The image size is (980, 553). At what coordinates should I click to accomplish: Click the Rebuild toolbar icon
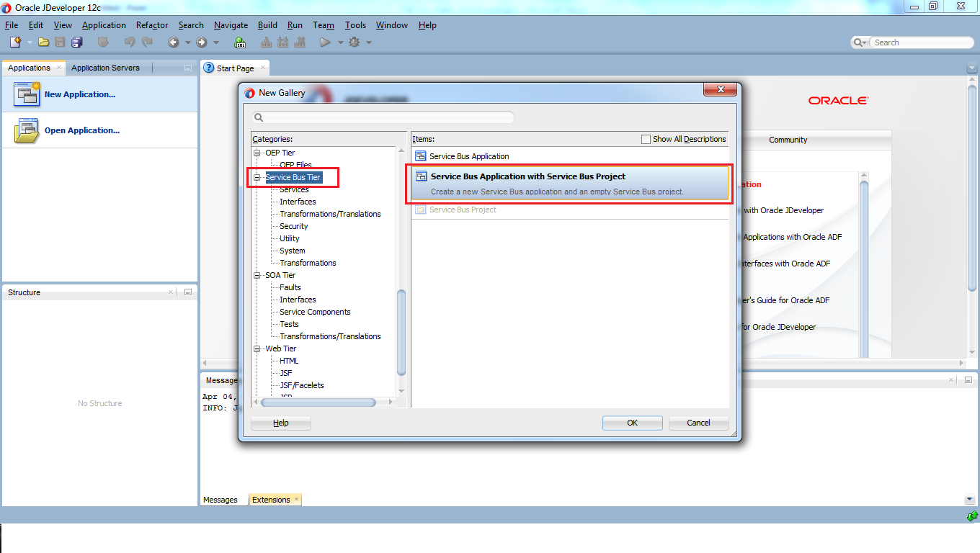coord(283,42)
